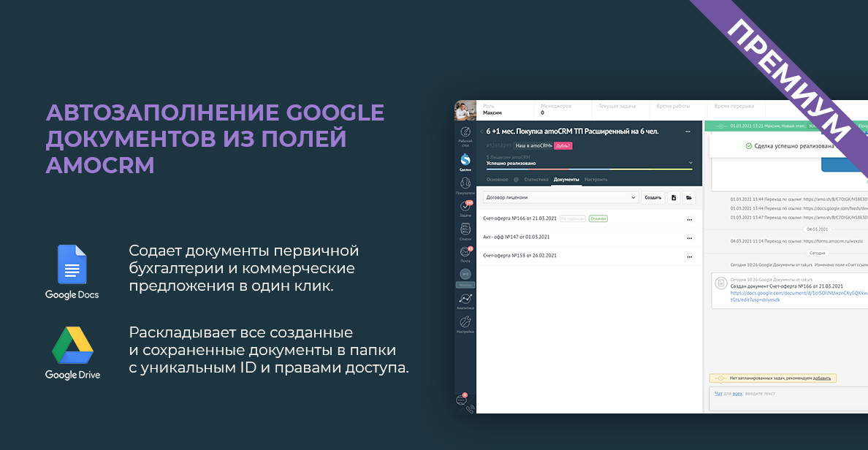
Task: Expand the Успешно реализовано stage dropdown
Action: (690, 163)
